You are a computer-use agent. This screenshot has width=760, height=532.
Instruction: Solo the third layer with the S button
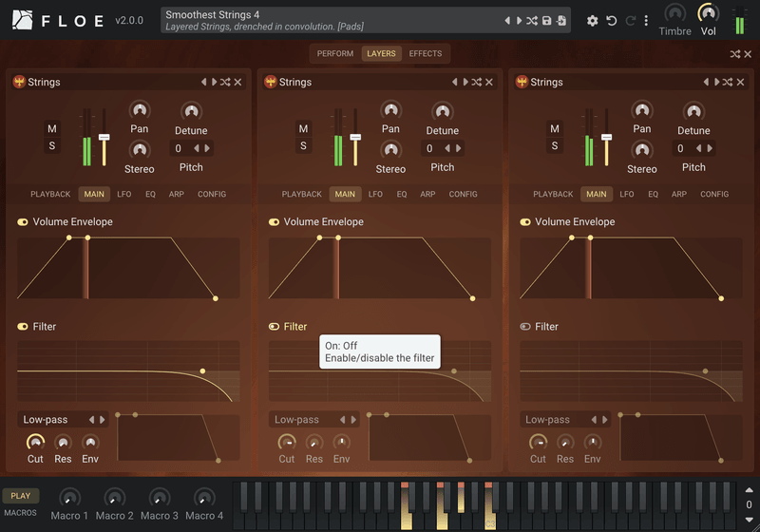click(x=555, y=146)
